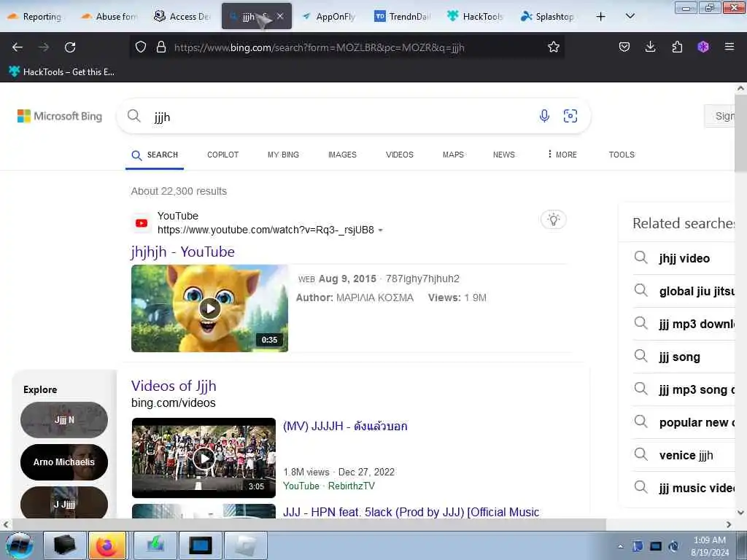Open the Downloads toolbar icon

click(x=650, y=47)
